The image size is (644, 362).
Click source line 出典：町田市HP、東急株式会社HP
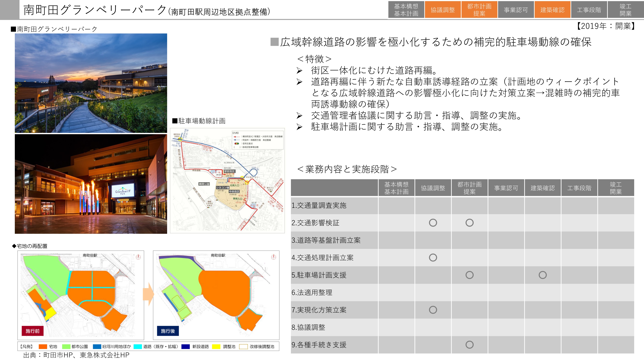pyautogui.click(x=76, y=355)
